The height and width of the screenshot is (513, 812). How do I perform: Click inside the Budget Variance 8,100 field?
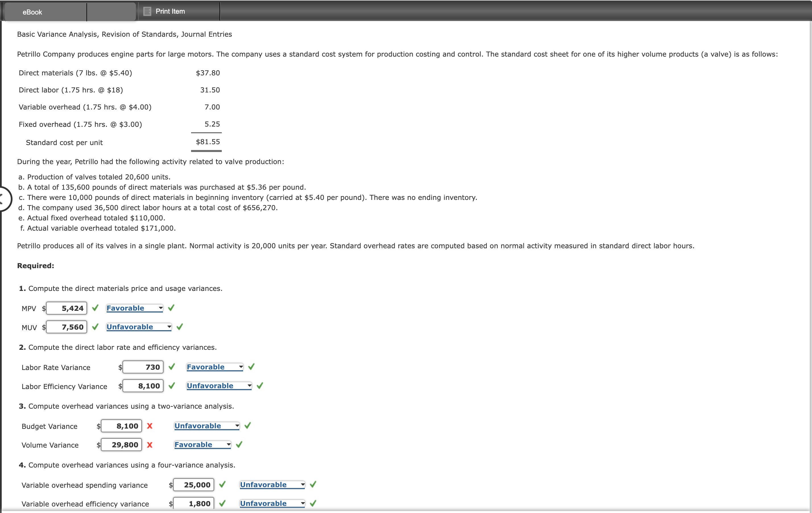point(121,426)
